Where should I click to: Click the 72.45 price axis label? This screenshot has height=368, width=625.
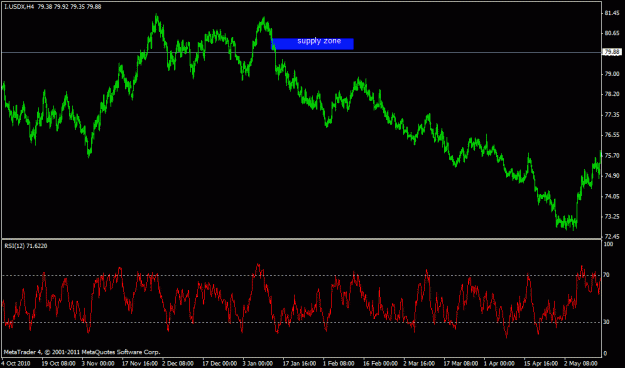[612, 236]
